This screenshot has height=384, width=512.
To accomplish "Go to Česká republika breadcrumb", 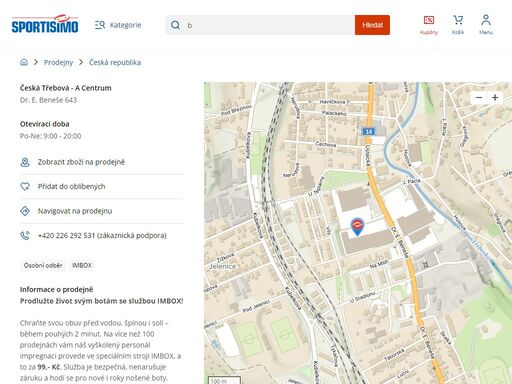I will pos(115,62).
